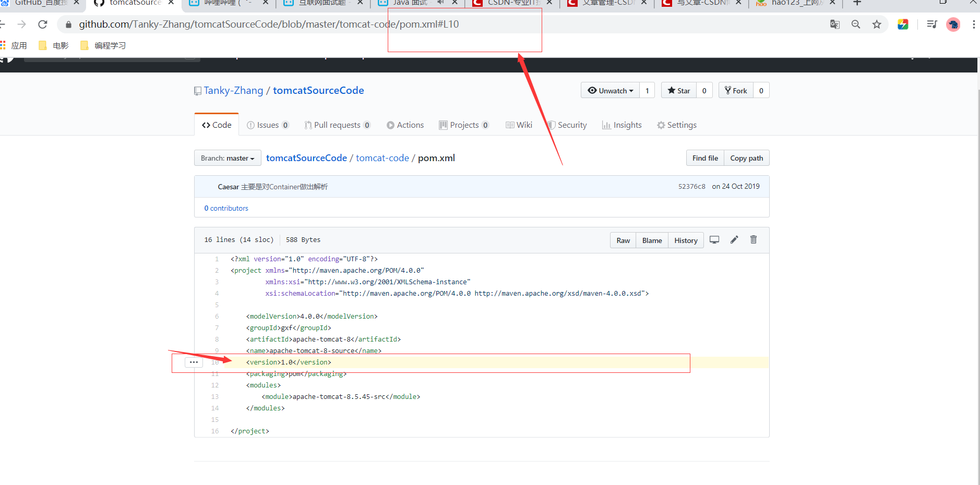The width and height of the screenshot is (980, 485).
Task: View the Raw file contents
Action: tap(623, 240)
